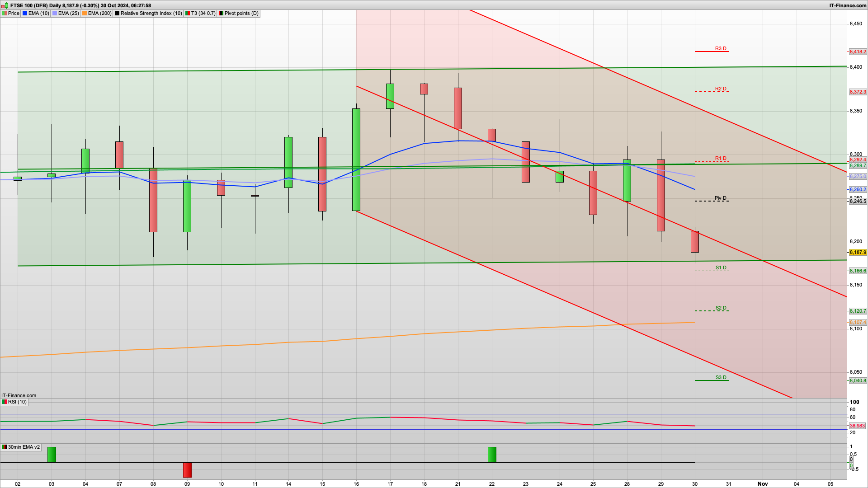Click the candlestick chart icon beside the FTSE 100 title
The width and height of the screenshot is (868, 488).
click(5, 5)
